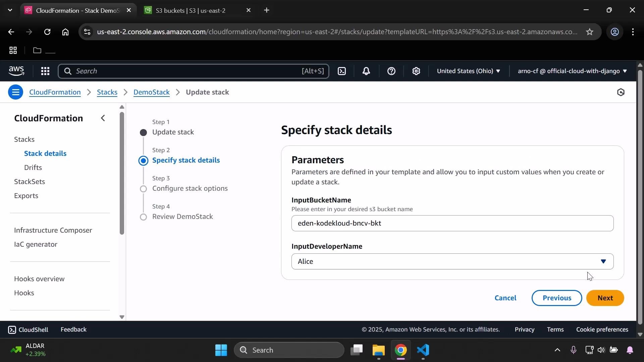
Task: Click the CloudShell icon in footer
Action: (12, 330)
